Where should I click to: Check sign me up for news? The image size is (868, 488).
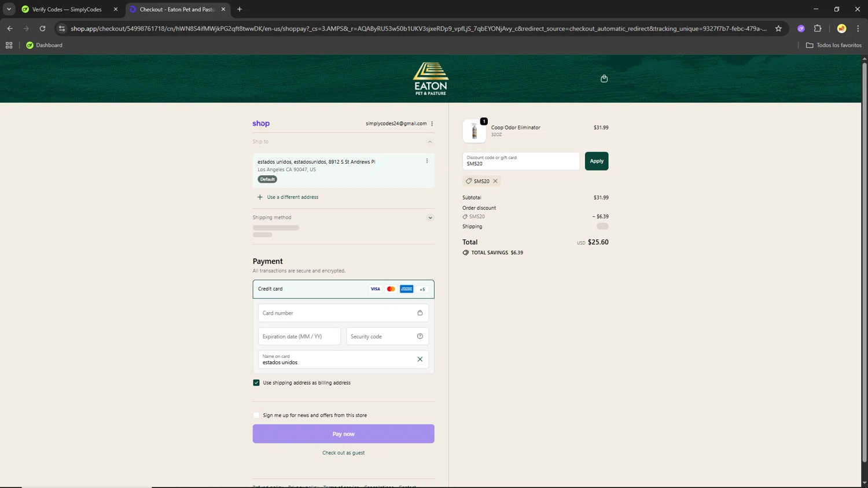(256, 415)
